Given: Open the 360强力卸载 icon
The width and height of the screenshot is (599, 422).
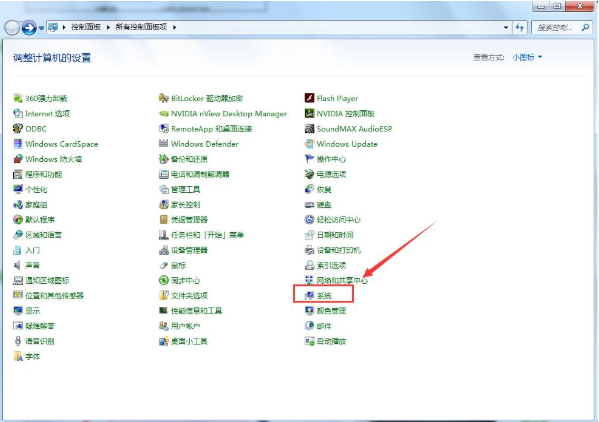Looking at the screenshot, I should click(x=18, y=98).
